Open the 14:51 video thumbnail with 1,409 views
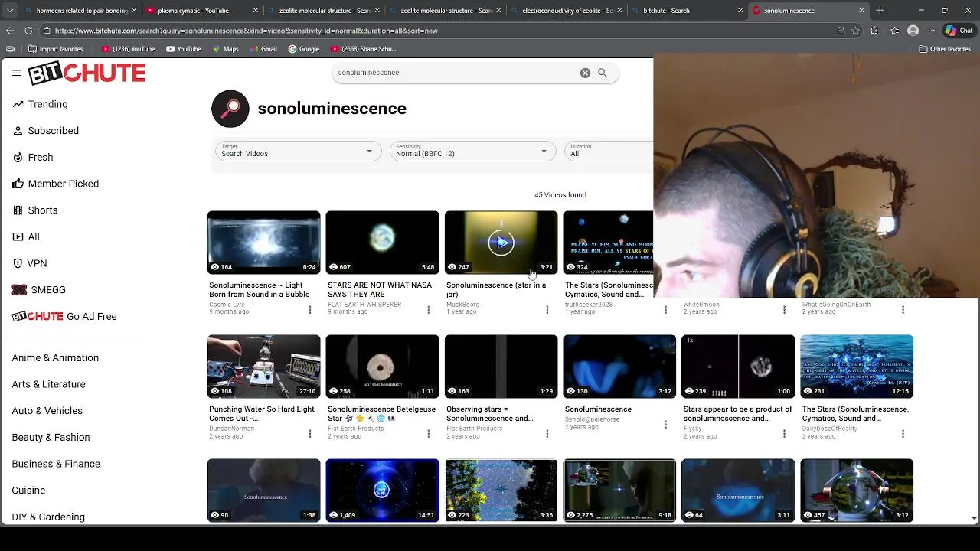Viewport: 980px width, 551px height. coord(383,491)
